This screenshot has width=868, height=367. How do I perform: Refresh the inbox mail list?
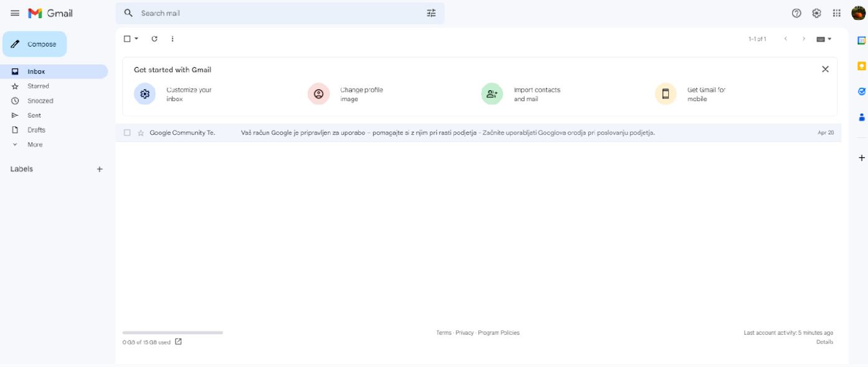154,39
